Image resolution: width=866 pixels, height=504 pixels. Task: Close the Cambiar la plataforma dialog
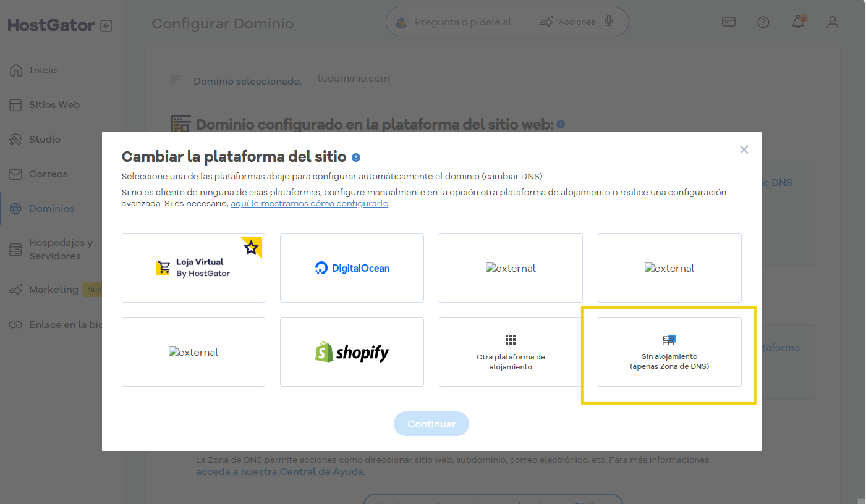coord(744,149)
